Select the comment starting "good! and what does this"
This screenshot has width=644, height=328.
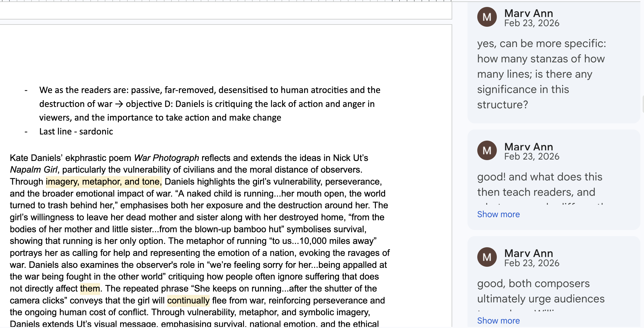click(554, 180)
